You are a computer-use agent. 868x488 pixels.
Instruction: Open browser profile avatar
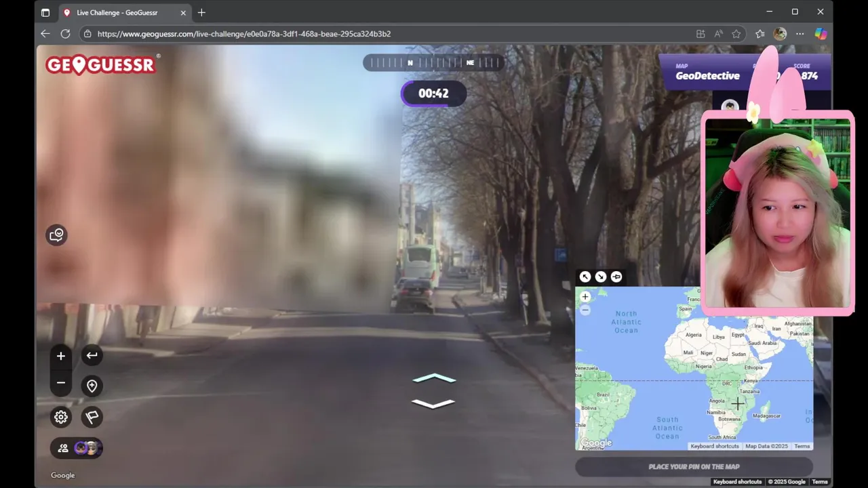(x=781, y=34)
